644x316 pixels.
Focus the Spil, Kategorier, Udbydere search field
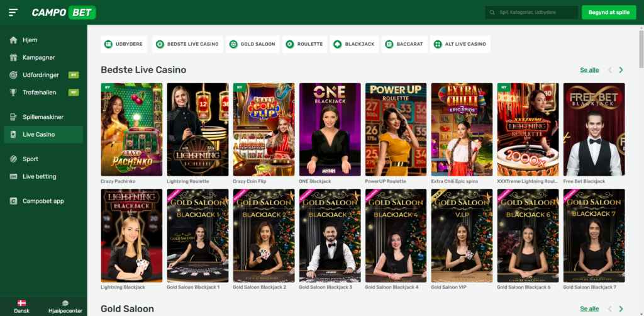click(x=531, y=13)
